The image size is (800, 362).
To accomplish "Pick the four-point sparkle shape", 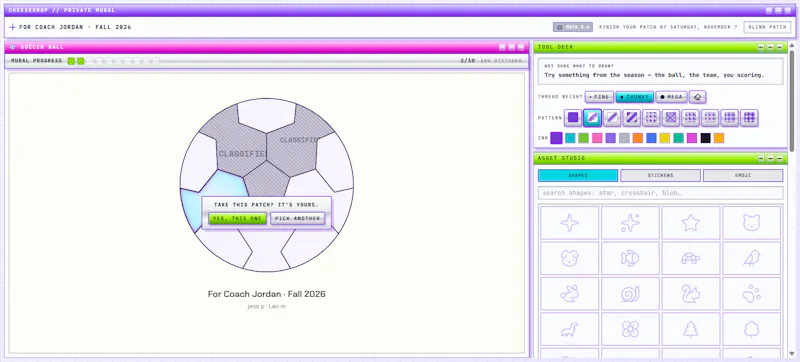I will (x=569, y=223).
